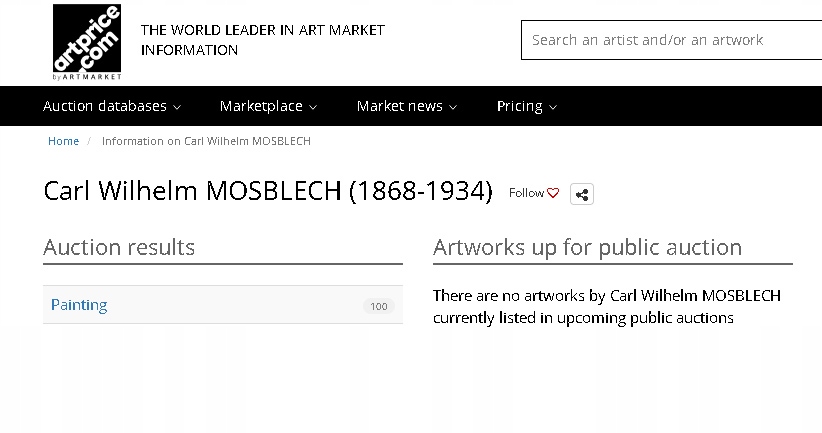Open the share icon button

point(582,194)
